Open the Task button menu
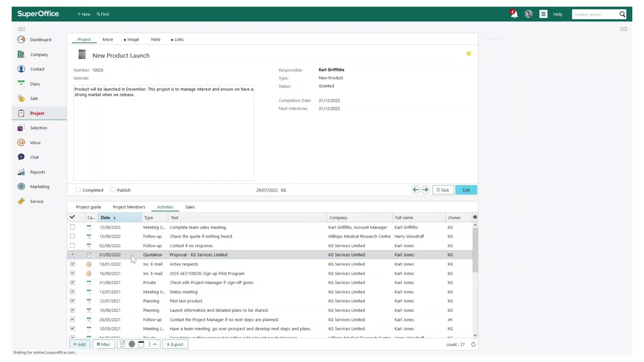This screenshot has height=362, width=644. (443, 190)
